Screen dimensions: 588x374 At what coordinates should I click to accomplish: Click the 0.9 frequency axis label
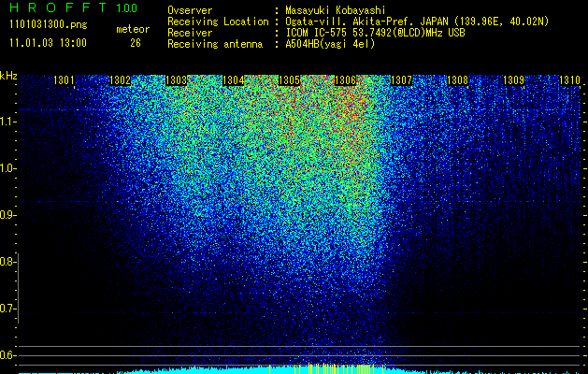click(x=7, y=215)
